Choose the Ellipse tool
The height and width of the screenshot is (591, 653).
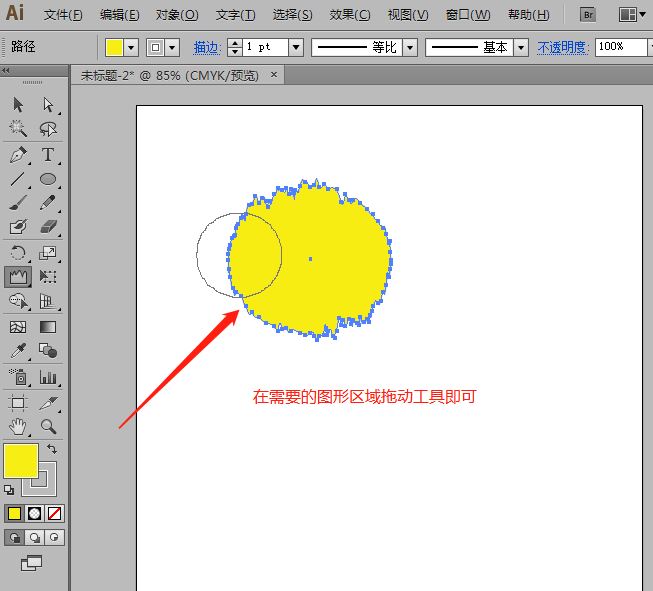pos(47,180)
